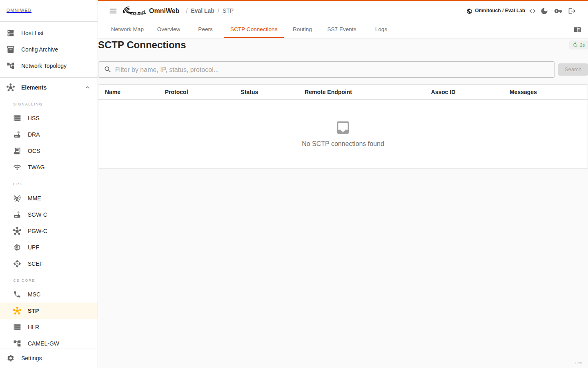Switch to Network Map tab
This screenshot has width=588, height=368.
click(x=127, y=29)
